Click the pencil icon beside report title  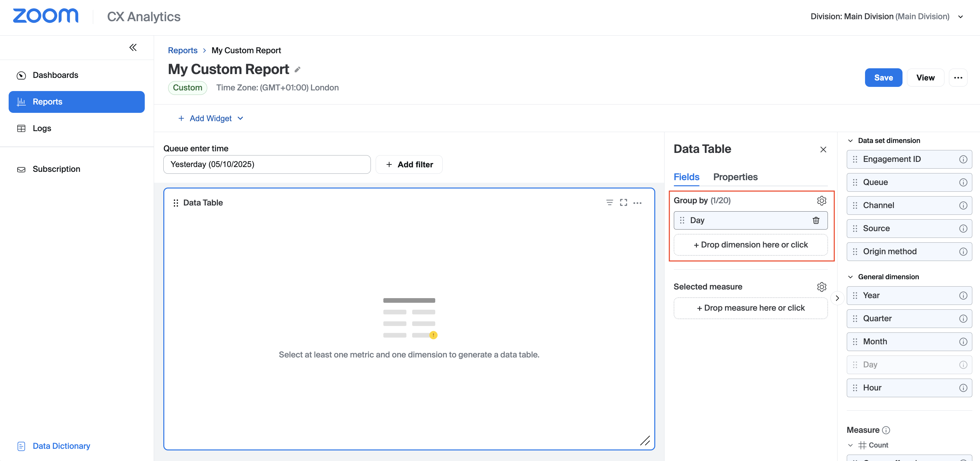(x=298, y=70)
